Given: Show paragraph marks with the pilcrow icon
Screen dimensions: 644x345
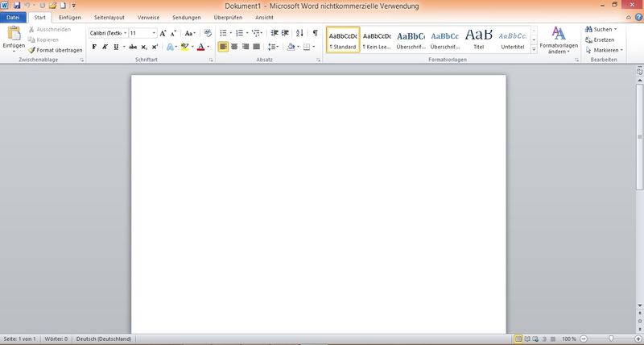Looking at the screenshot, I should coord(315,33).
